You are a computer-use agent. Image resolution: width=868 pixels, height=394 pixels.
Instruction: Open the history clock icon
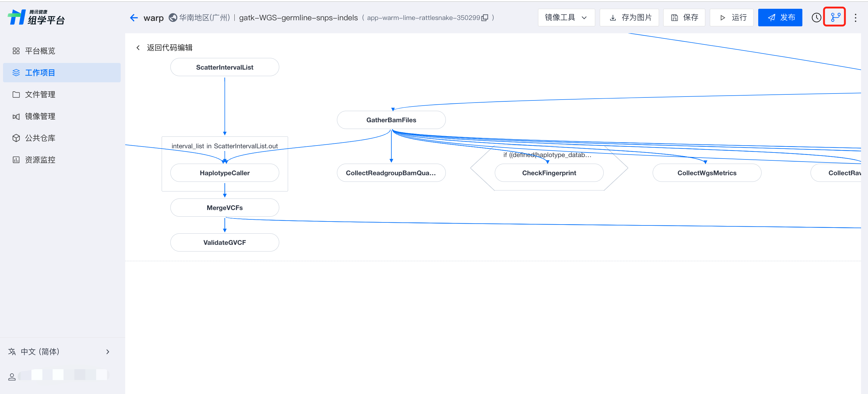tap(816, 18)
